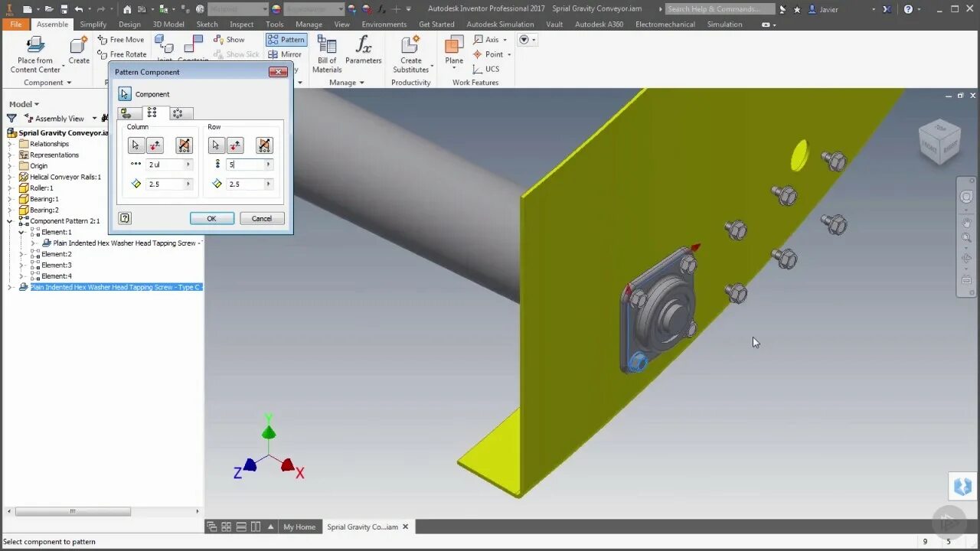This screenshot has height=551, width=980.
Task: Activate the Mirror tool in ribbon
Action: coord(285,54)
